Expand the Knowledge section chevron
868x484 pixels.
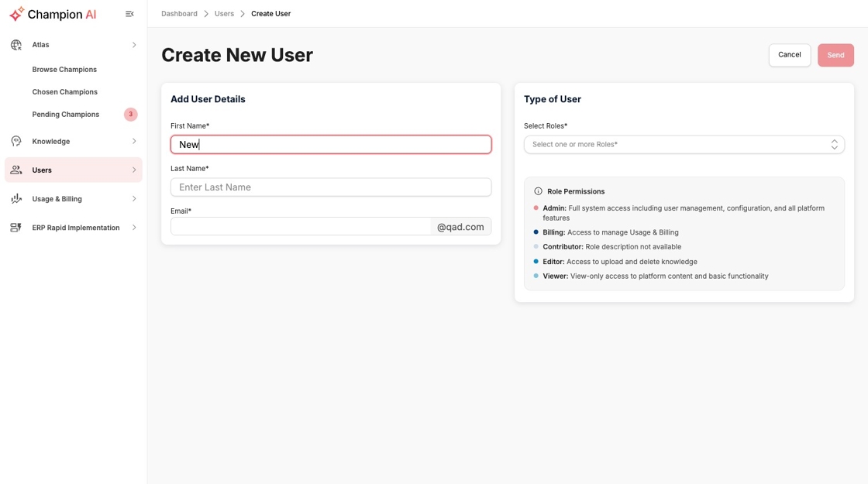coord(134,142)
